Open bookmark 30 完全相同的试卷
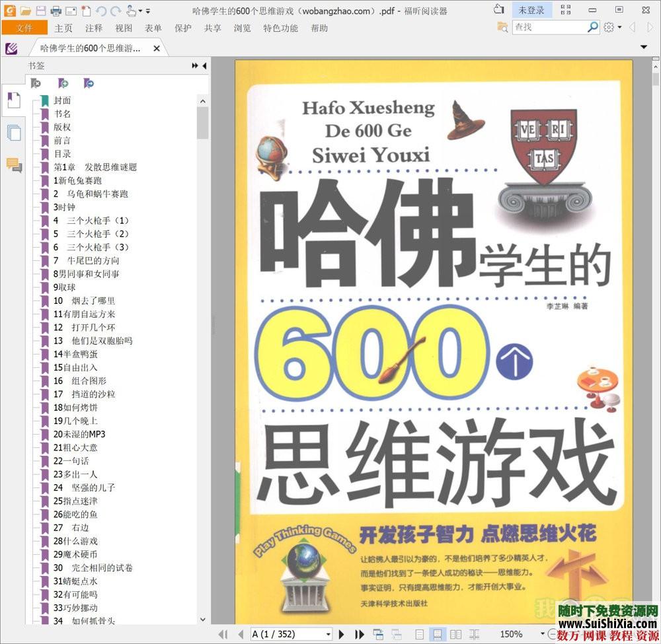661x644 pixels. point(93,568)
